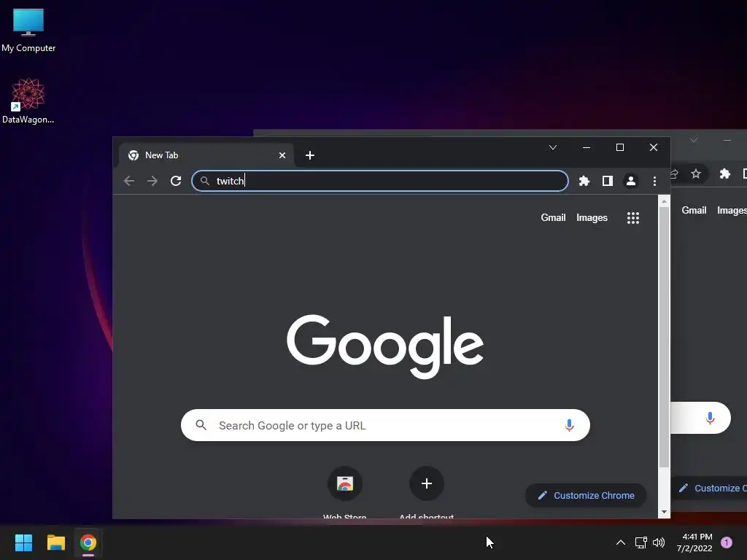Maximize the front Chrome window
Viewport: 747px width, 560px height.
[620, 147]
